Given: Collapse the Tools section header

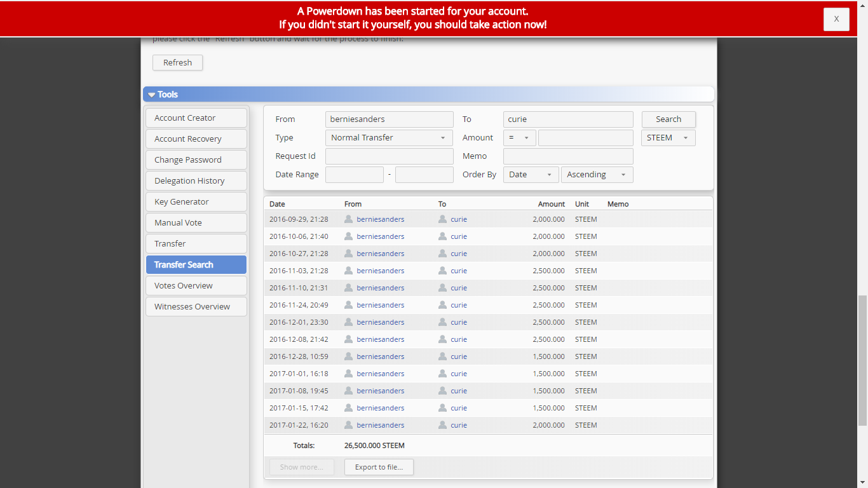Looking at the screenshot, I should (428, 94).
